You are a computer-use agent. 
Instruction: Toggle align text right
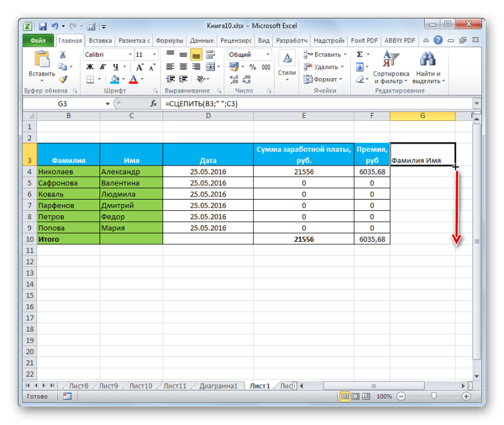point(196,67)
